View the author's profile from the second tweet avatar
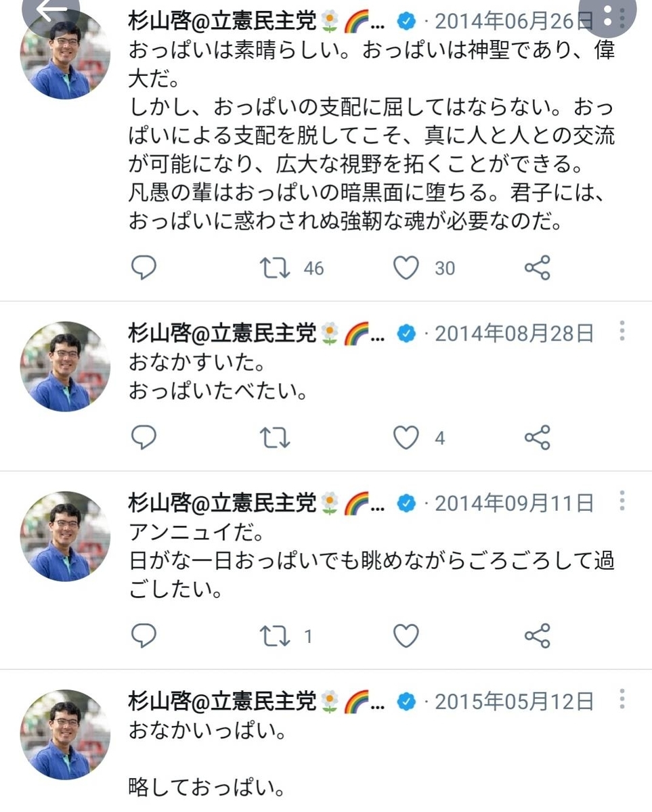 (x=64, y=365)
